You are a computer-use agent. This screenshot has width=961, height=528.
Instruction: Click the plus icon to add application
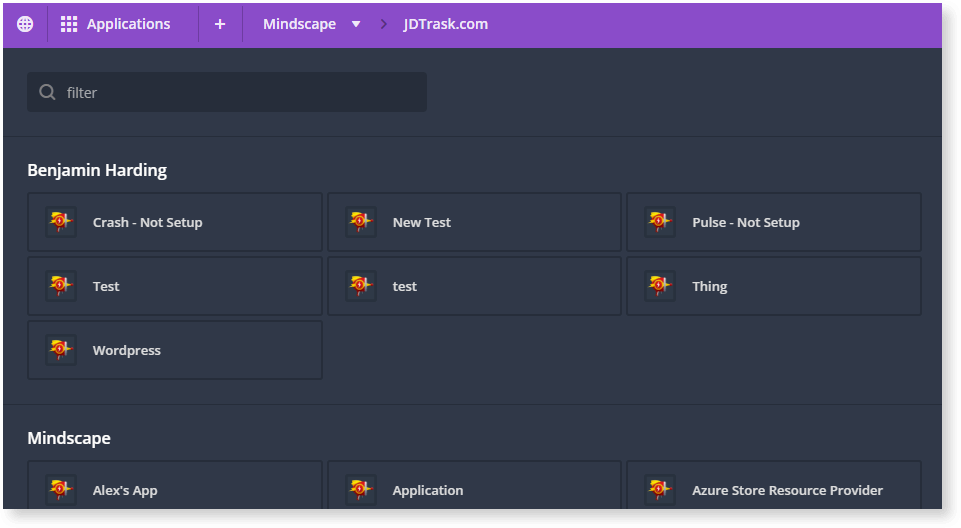coord(220,24)
